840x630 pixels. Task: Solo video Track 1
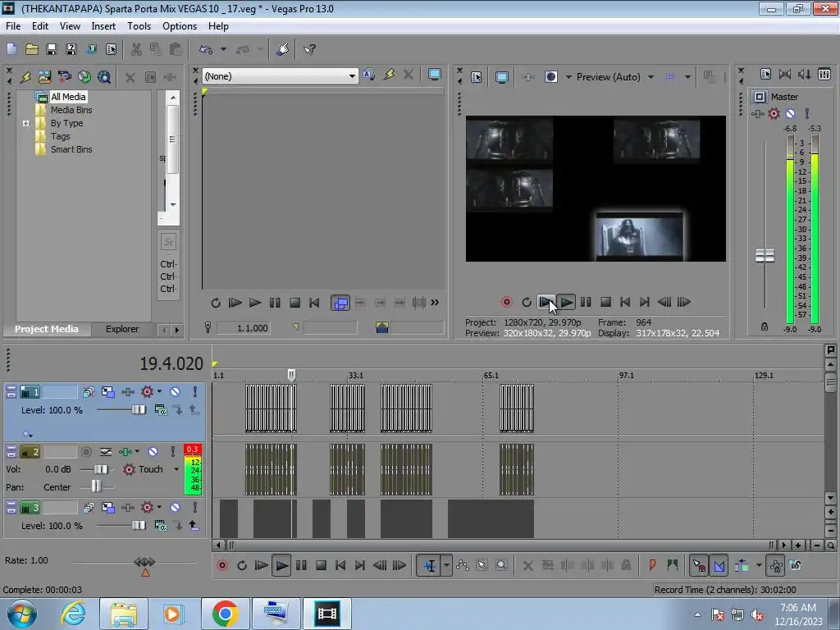click(x=195, y=391)
